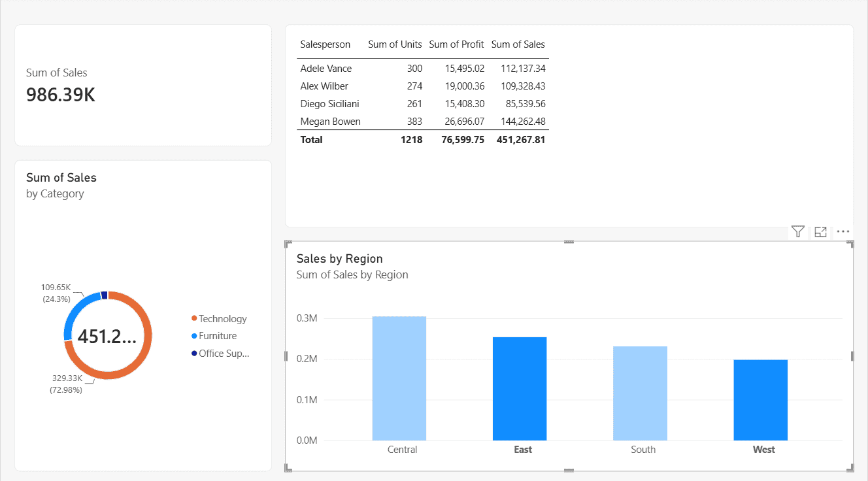The image size is (868, 481).
Task: Open the filter icon on Sales by Region visual
Action: (797, 231)
